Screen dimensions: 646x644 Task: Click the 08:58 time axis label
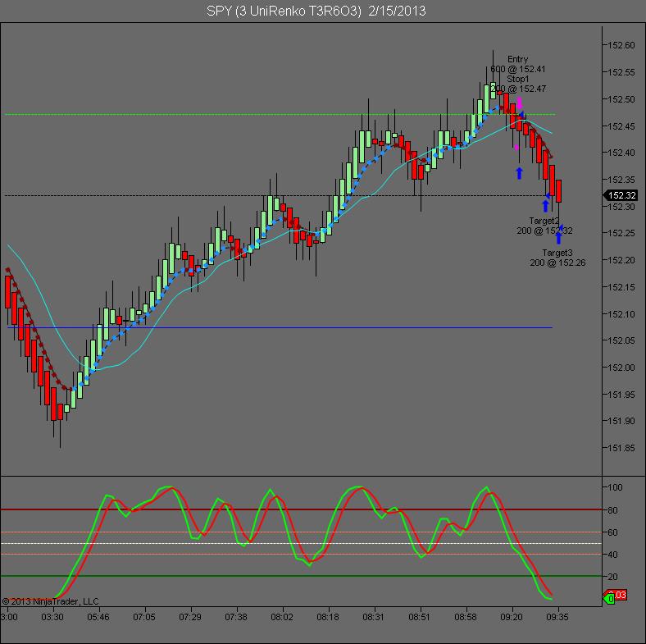pos(466,617)
